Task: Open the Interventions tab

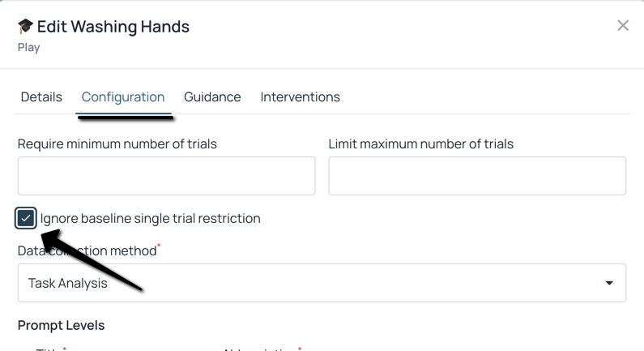Action: tap(300, 97)
